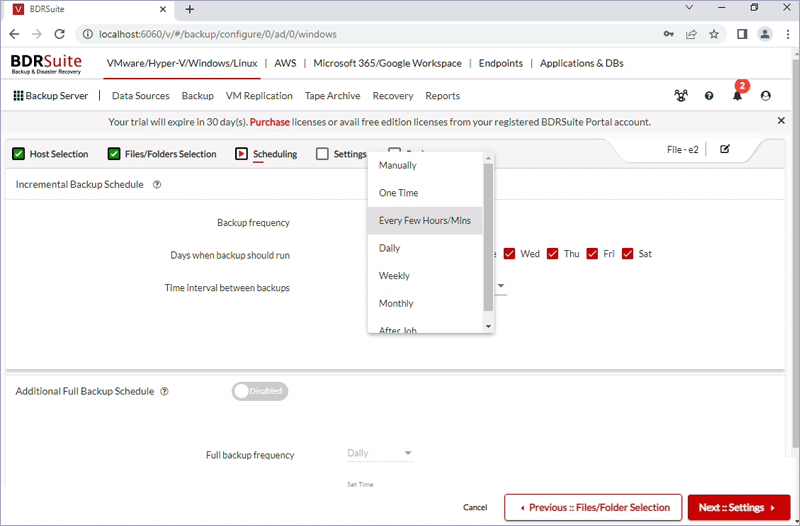Click the BDRSuite logo
The height and width of the screenshot is (526, 800).
coord(46,64)
